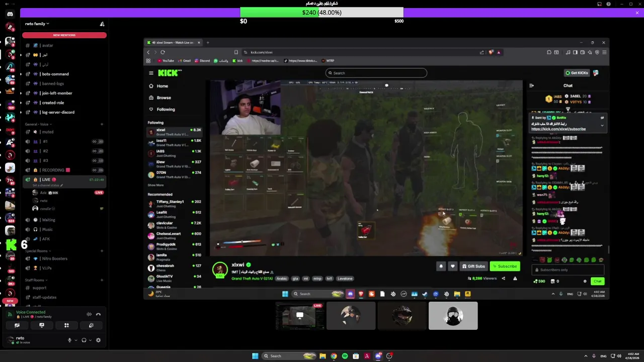Open Chrome from Windows taskbar
Viewport: 644px width, 362px height.
(x=334, y=356)
